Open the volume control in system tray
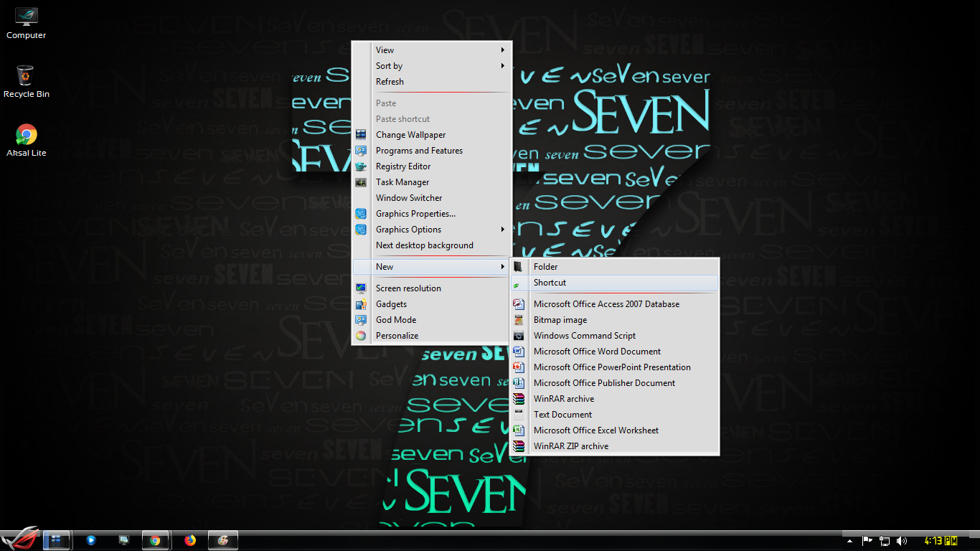980x551 pixels. [902, 540]
